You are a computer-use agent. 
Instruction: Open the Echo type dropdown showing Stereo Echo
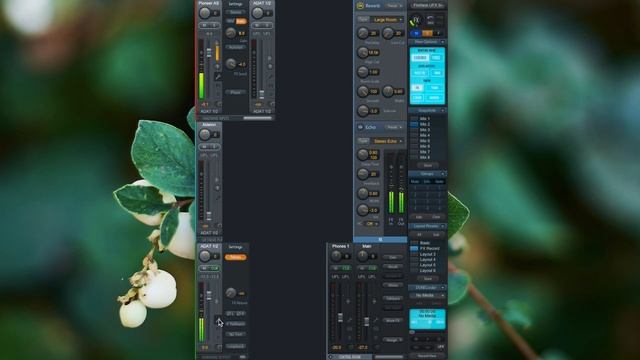click(387, 141)
